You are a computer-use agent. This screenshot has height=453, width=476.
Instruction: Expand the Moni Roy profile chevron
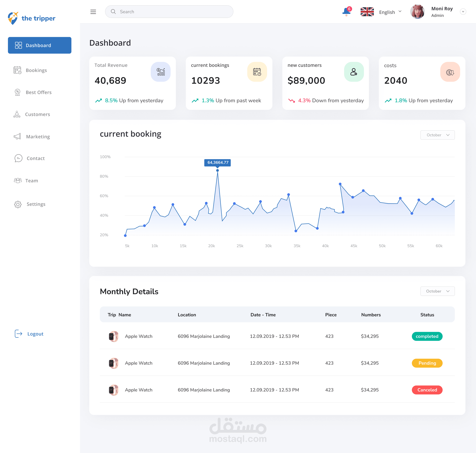[463, 12]
